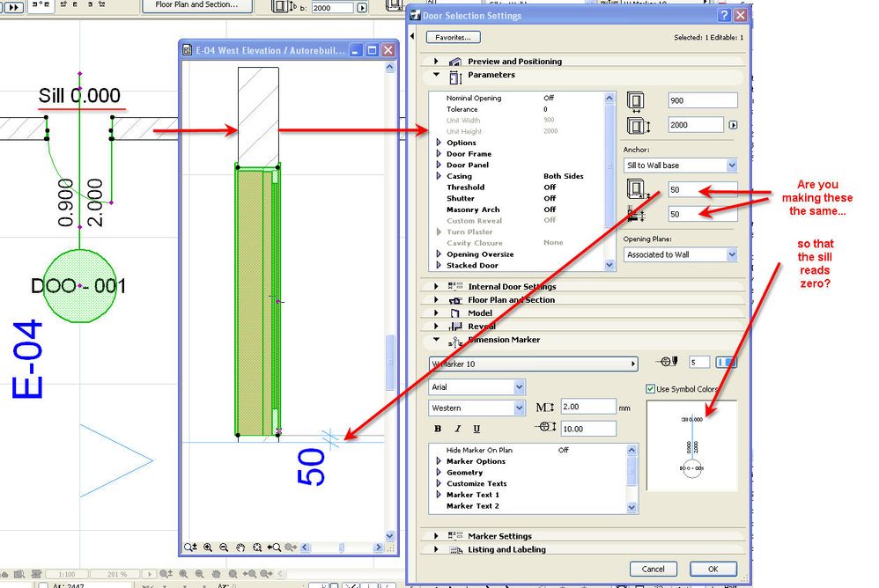Click marker size field 10.00
Viewport: 879px width, 588px height.
click(x=587, y=429)
